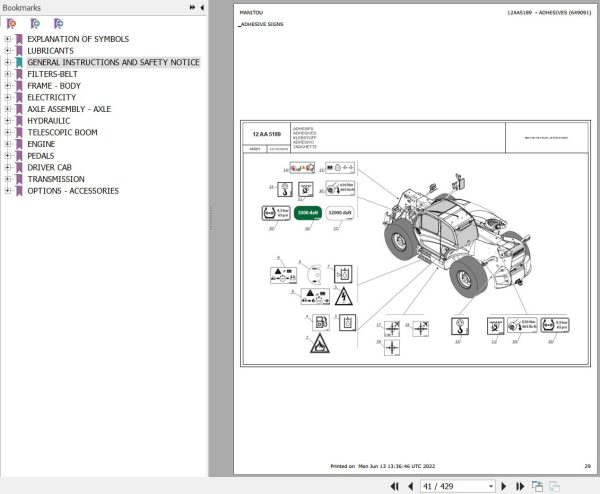Click the electrical hazard warning triangle sign
This screenshot has width=600, height=494.
344,296
